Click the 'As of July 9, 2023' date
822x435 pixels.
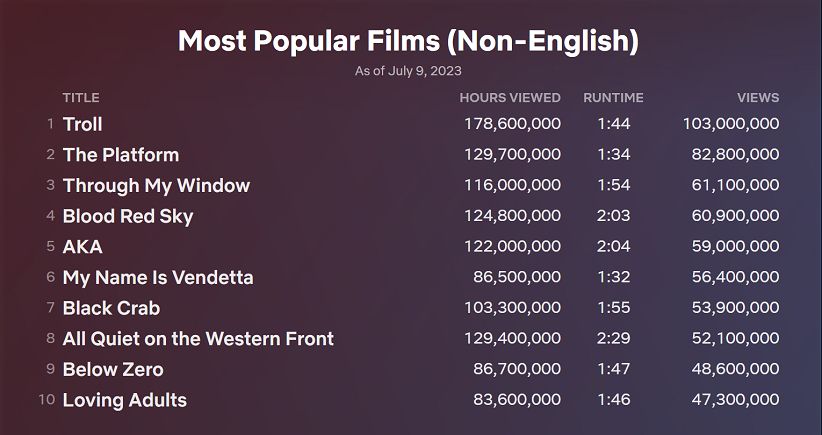coord(408,71)
